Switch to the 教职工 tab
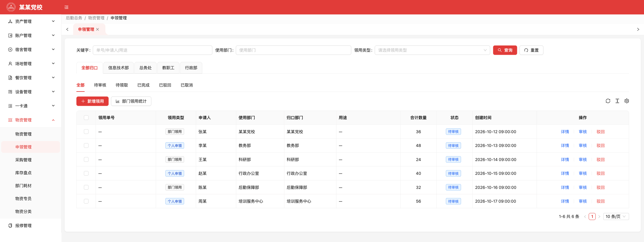The image size is (644, 242). 168,68
